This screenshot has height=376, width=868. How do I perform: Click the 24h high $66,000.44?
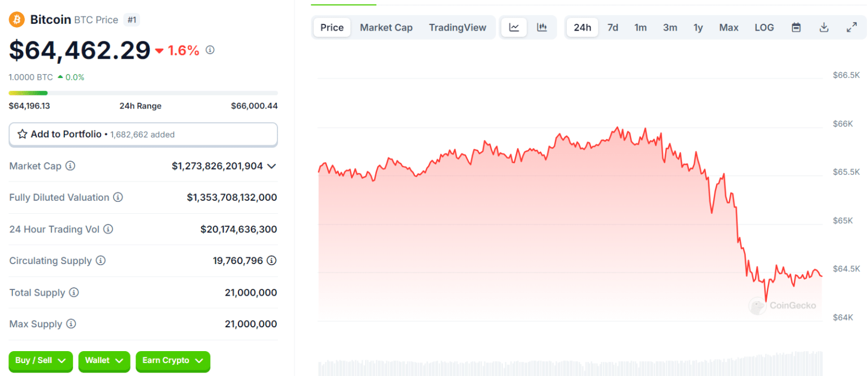coord(254,106)
